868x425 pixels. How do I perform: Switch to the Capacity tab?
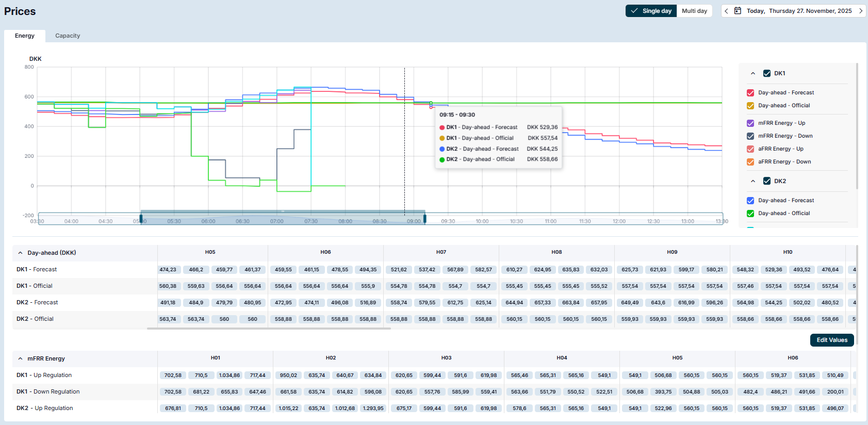click(x=68, y=36)
